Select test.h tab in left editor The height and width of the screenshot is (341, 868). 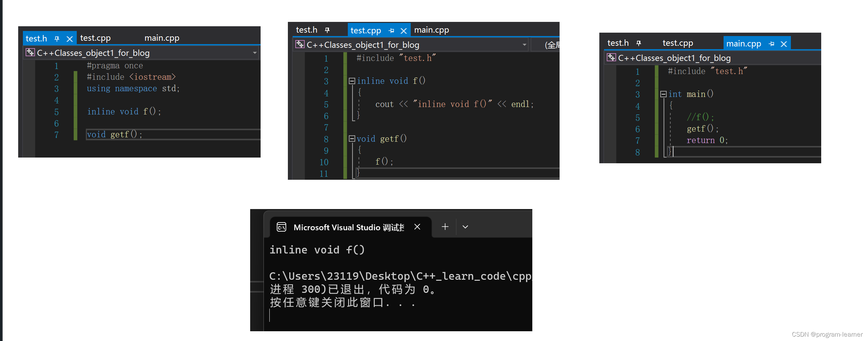point(36,38)
